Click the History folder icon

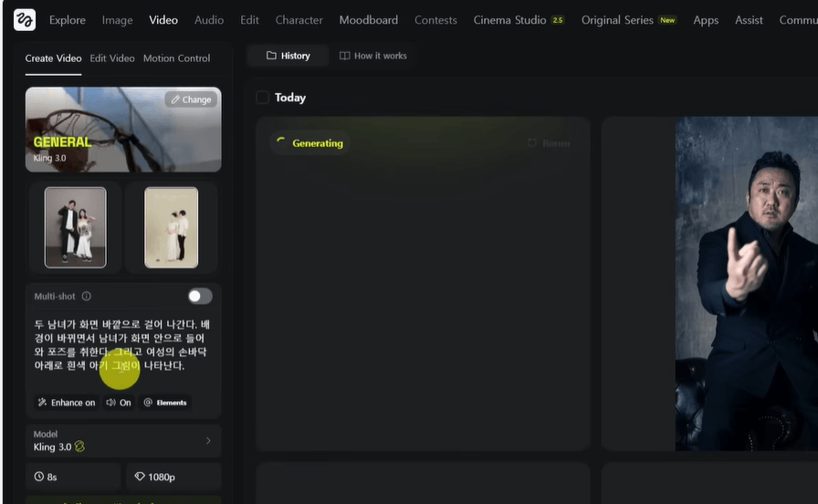click(271, 56)
